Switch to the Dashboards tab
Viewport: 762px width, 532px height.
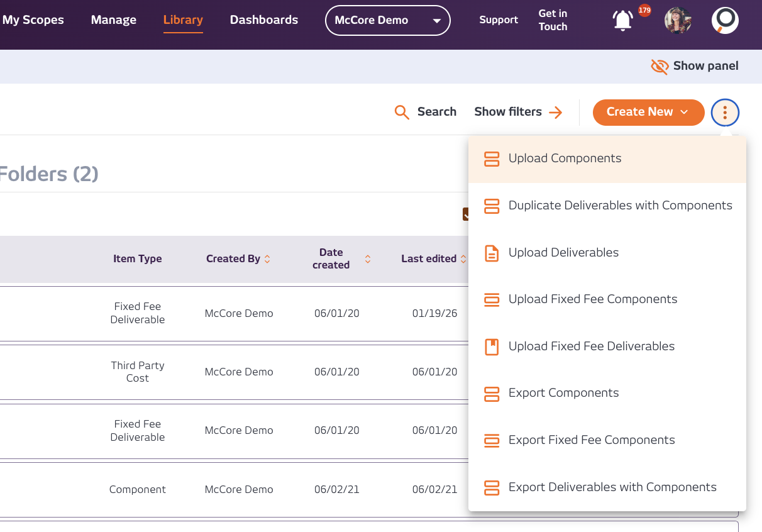[x=264, y=20]
